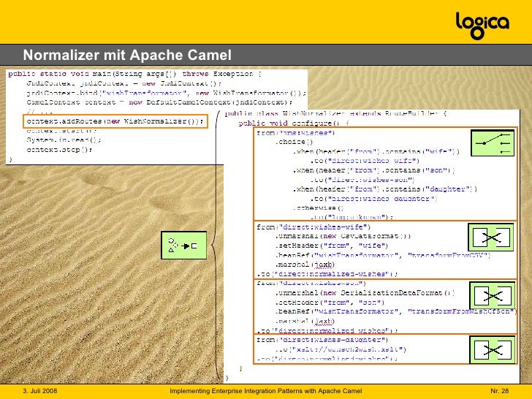Screen dimensions: 532x399
Task: Click the translator icon in wishes-son block
Action: point(492,295)
